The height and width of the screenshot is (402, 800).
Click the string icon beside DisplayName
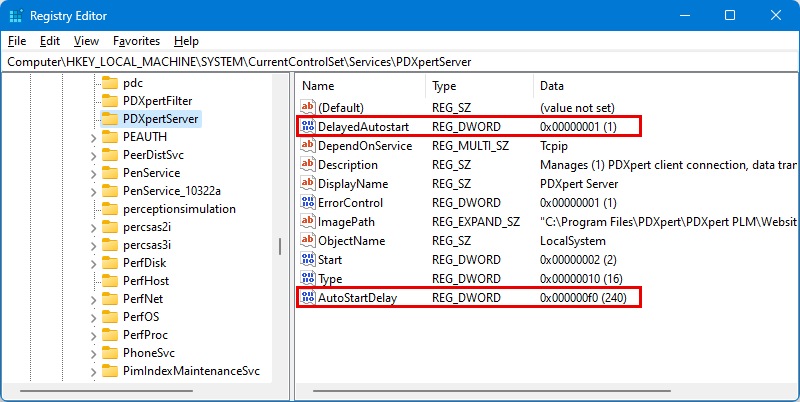[308, 183]
